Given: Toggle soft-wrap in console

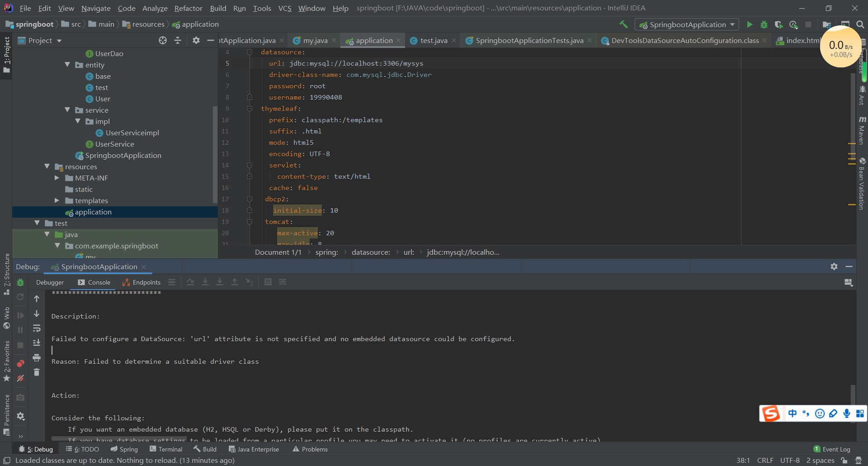Looking at the screenshot, I should (37, 328).
